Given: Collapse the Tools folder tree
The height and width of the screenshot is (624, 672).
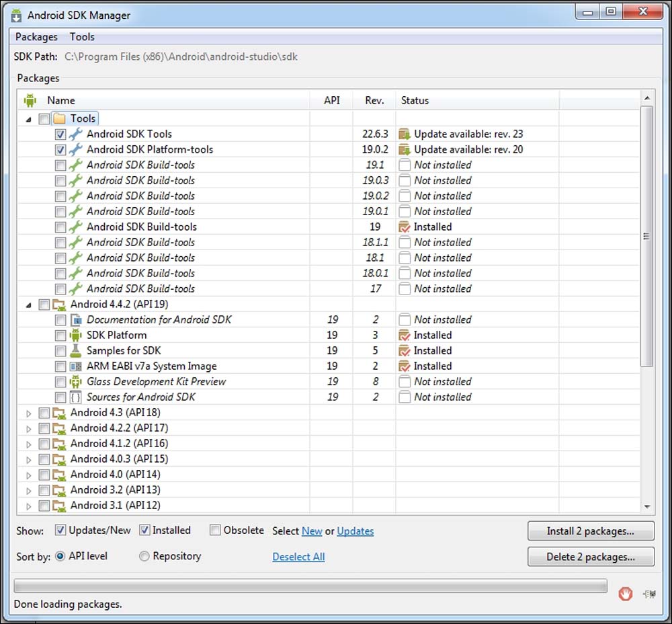Looking at the screenshot, I should [28, 119].
